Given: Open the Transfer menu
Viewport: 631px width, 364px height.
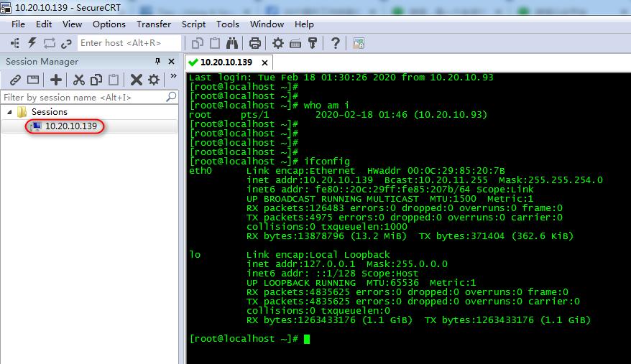Looking at the screenshot, I should pos(154,24).
